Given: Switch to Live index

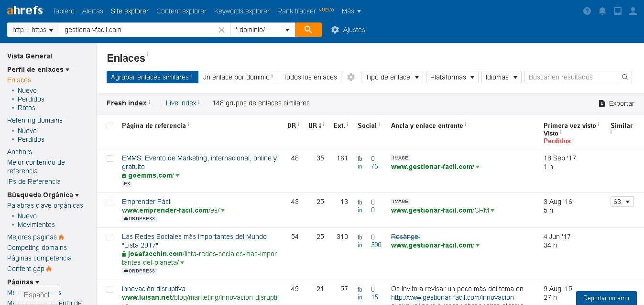Looking at the screenshot, I should click(x=181, y=103).
